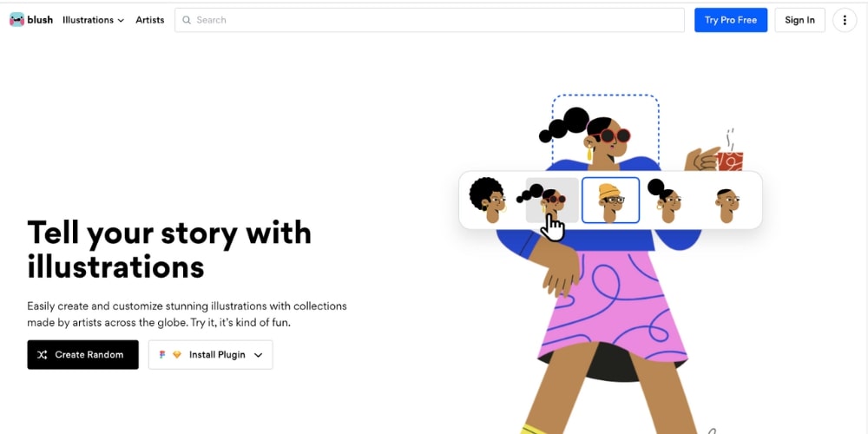Select the afro hairstyle head option

(488, 200)
